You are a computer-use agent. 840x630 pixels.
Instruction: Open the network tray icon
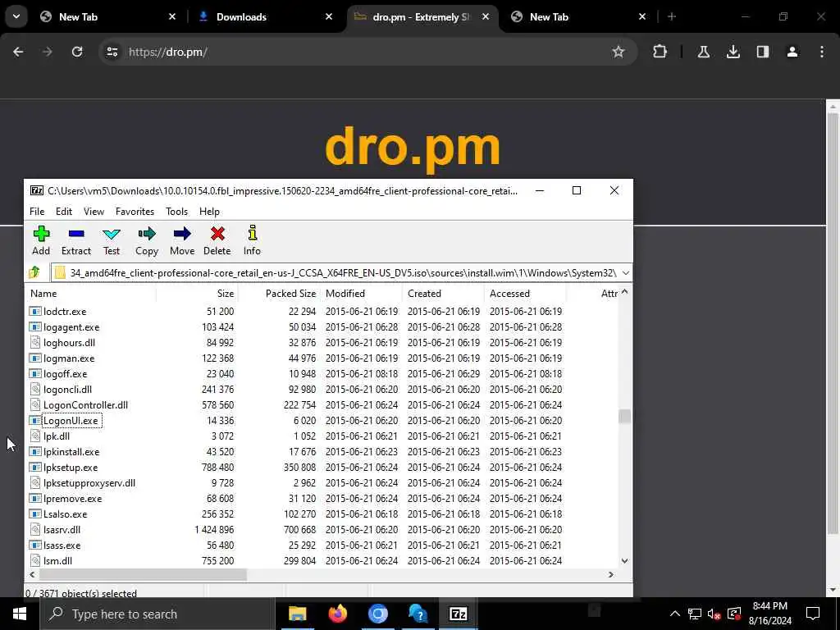pos(695,614)
